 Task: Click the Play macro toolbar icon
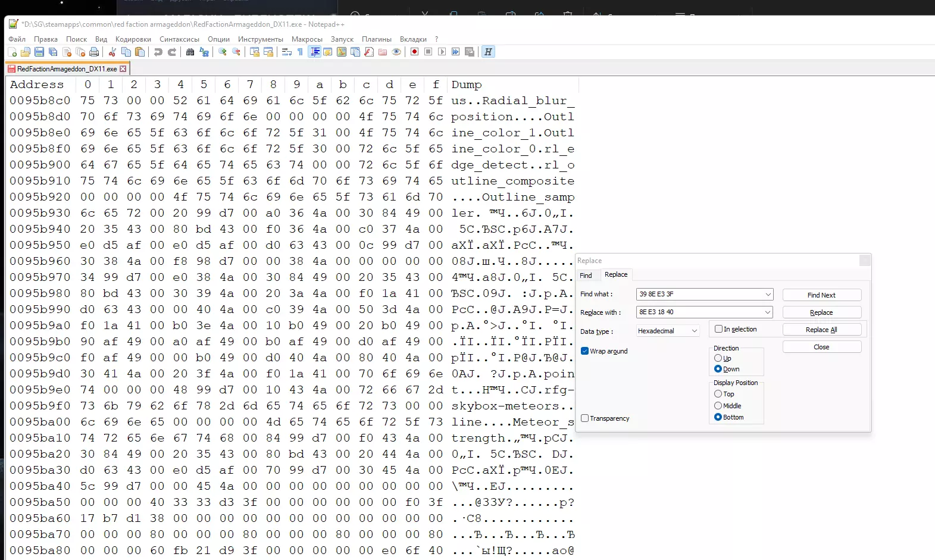point(442,52)
